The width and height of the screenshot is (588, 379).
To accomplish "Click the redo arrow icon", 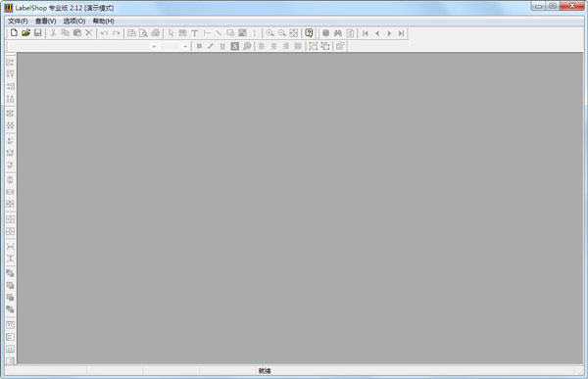I will 117,33.
